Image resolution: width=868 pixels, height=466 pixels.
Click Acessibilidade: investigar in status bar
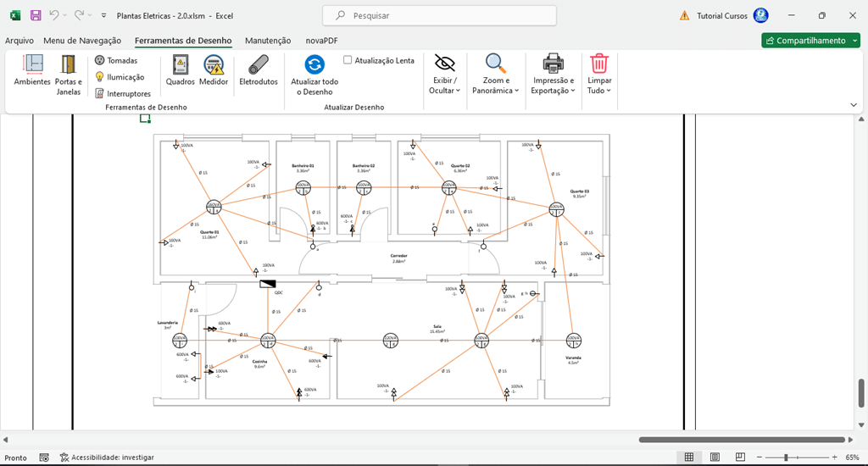click(107, 458)
